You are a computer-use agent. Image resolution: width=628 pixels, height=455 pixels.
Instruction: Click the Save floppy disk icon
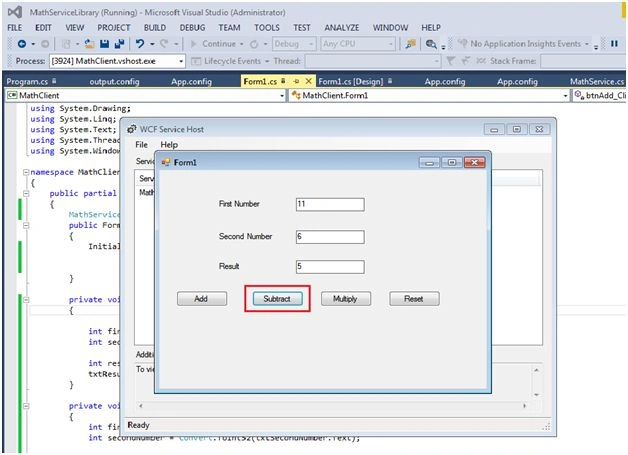(x=105, y=44)
